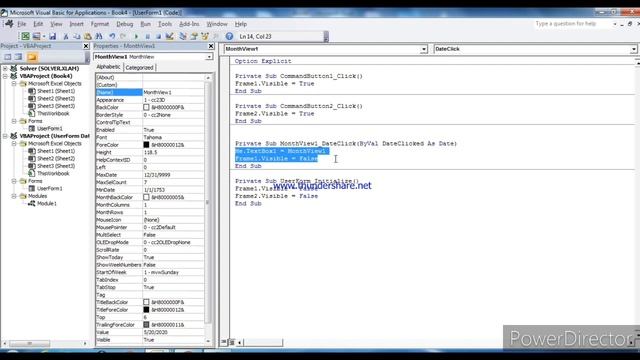
Task: Click the Undo arrow icon
Action: pyautogui.click(x=112, y=36)
